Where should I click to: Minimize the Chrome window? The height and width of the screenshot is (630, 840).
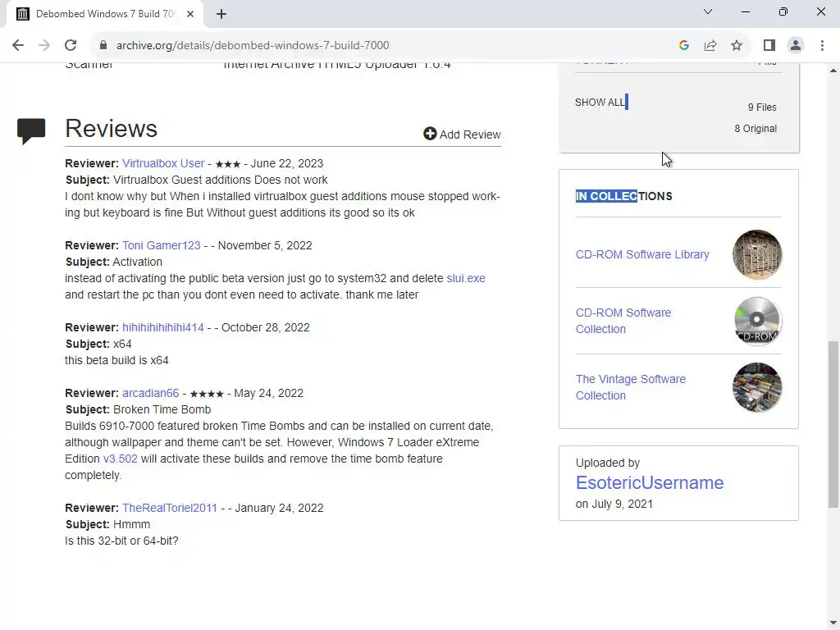(745, 11)
